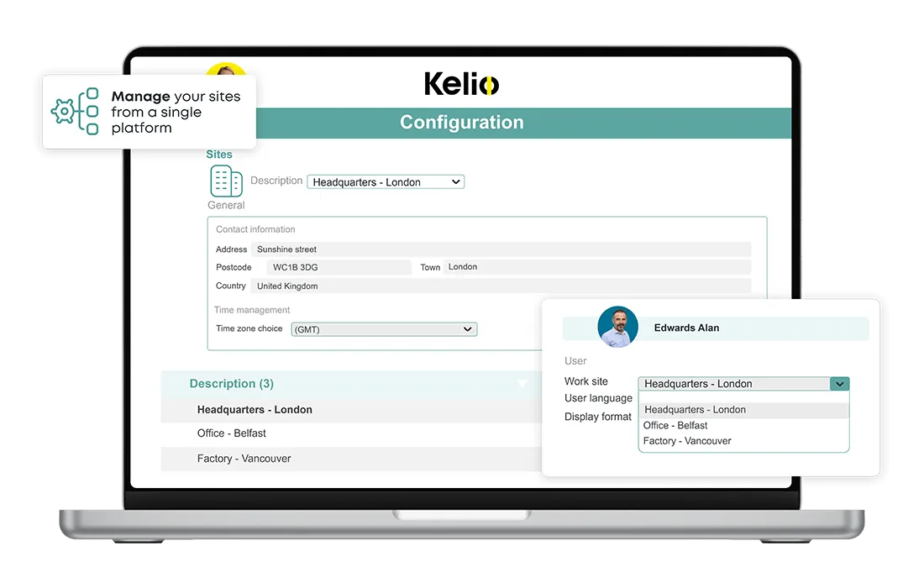Screen dimensions: 924x588
Task: Open the site Description dropdown
Action: pyautogui.click(x=386, y=182)
